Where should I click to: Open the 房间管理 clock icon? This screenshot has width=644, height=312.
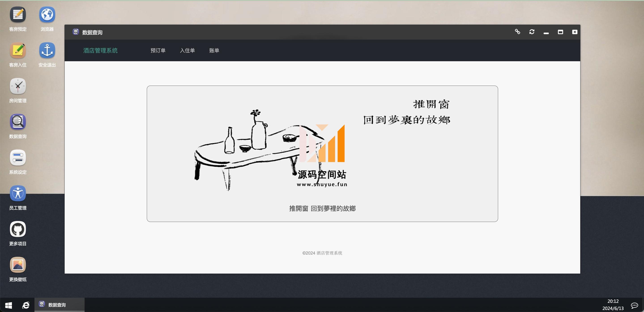coord(18,86)
